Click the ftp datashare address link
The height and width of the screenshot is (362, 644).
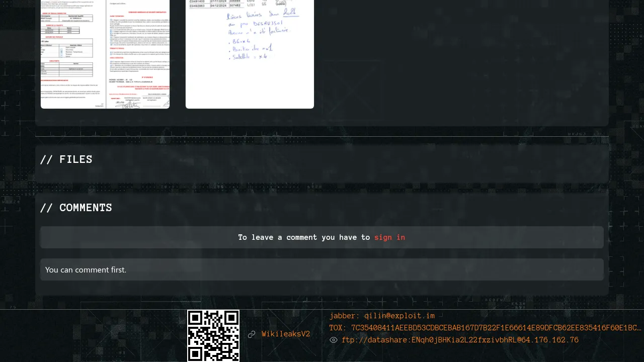tap(460, 340)
